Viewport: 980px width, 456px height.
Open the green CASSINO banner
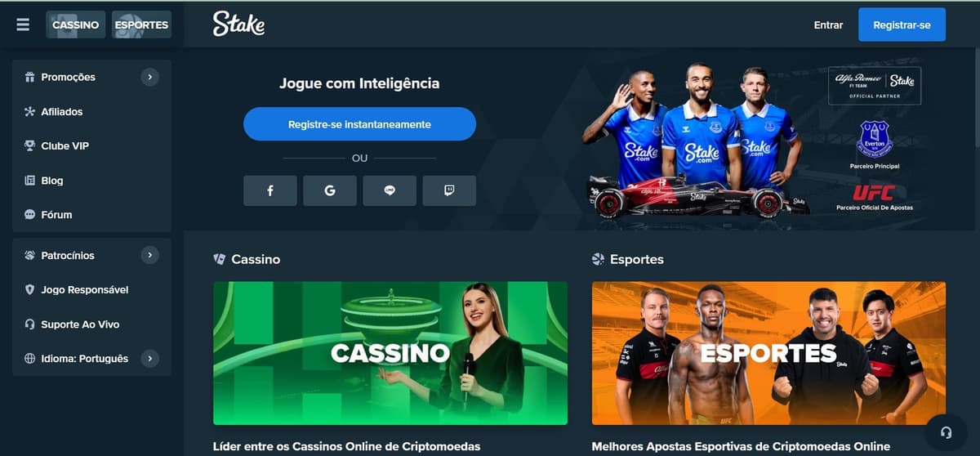coord(390,353)
